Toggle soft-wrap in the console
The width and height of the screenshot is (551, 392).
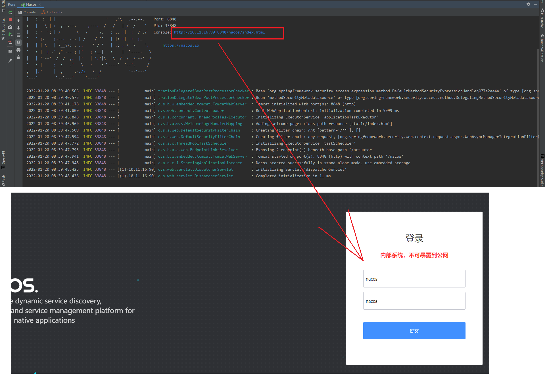(x=18, y=35)
